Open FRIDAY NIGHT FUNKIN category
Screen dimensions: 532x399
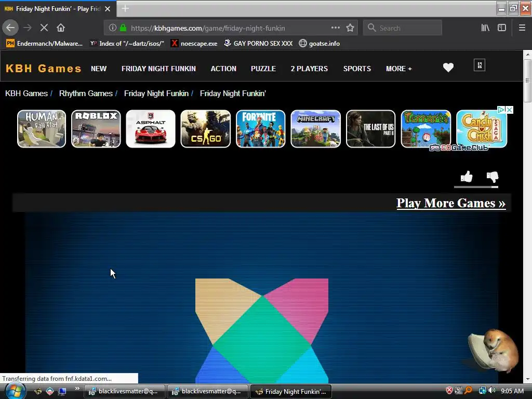158,69
